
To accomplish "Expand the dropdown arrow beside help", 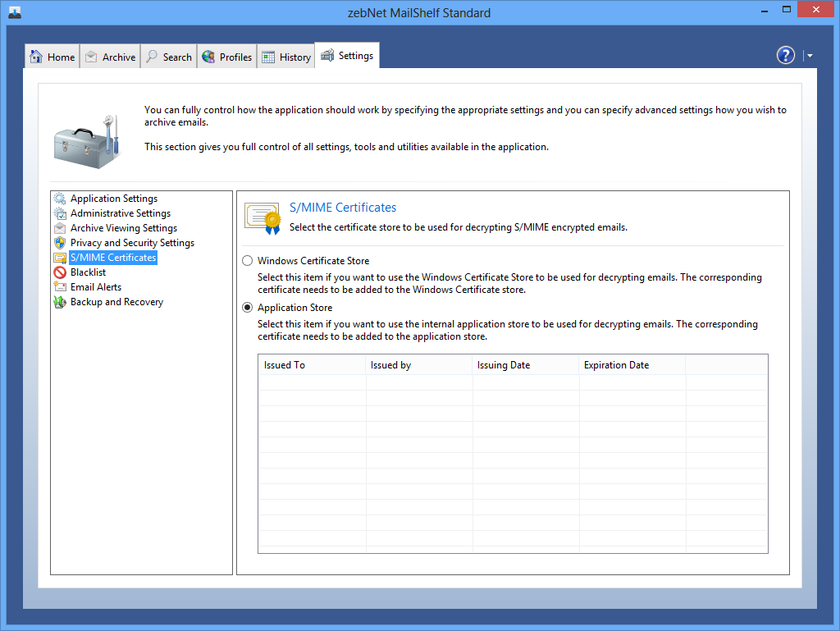I will (810, 56).
